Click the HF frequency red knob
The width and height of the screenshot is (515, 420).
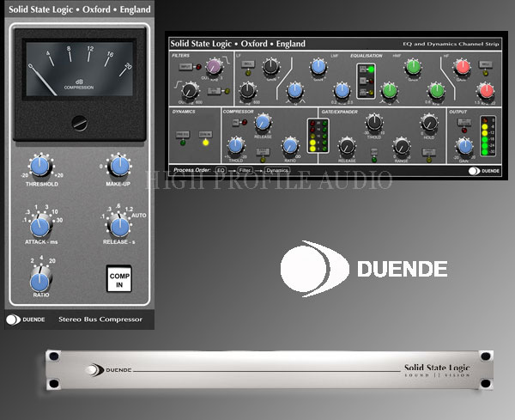486,91
